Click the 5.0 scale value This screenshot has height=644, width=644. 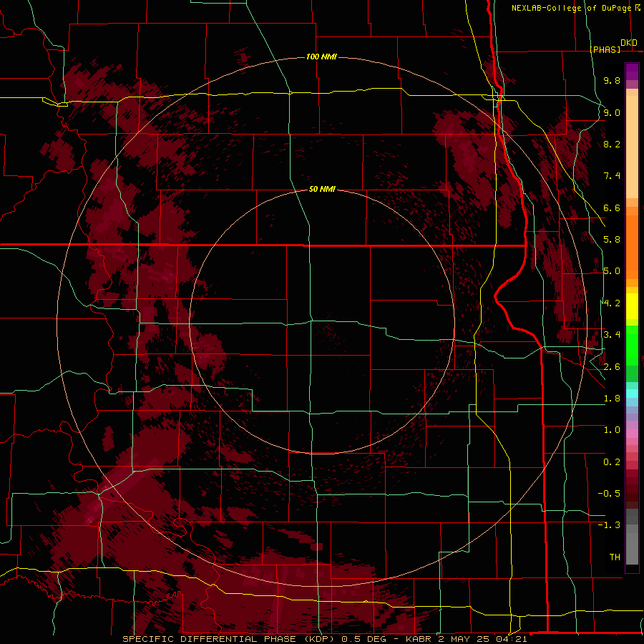click(x=612, y=271)
